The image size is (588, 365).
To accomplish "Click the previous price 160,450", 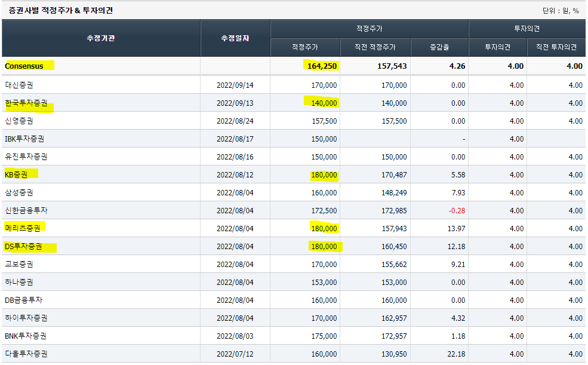I will [x=394, y=247].
